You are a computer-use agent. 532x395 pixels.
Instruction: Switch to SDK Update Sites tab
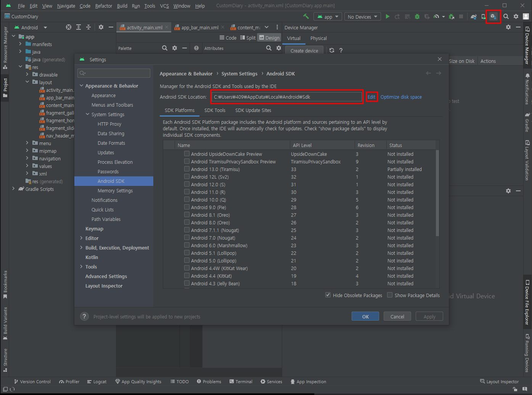click(253, 110)
